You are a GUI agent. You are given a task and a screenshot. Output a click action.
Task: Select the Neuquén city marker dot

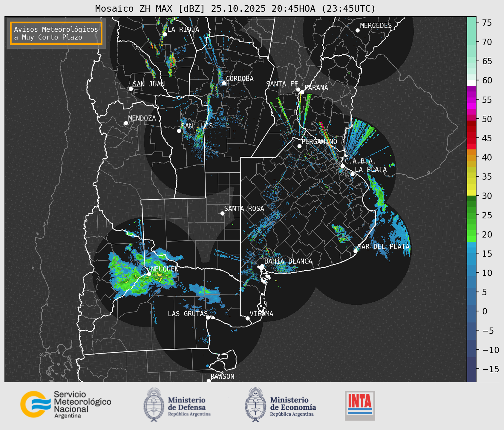pyautogui.click(x=149, y=274)
